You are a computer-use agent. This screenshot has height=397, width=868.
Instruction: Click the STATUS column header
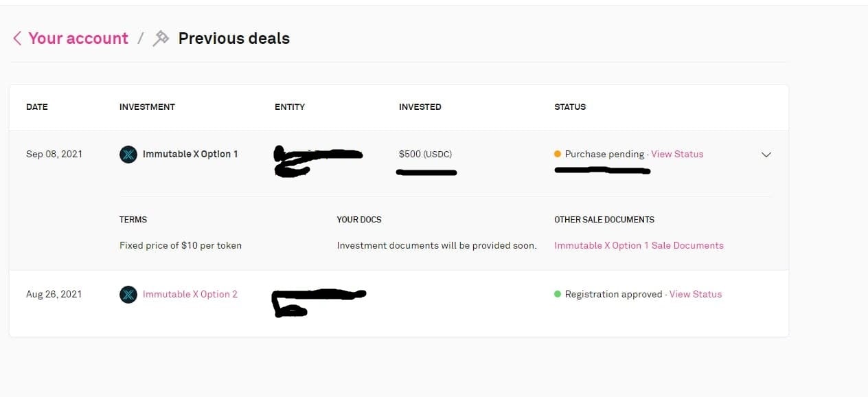tap(570, 107)
